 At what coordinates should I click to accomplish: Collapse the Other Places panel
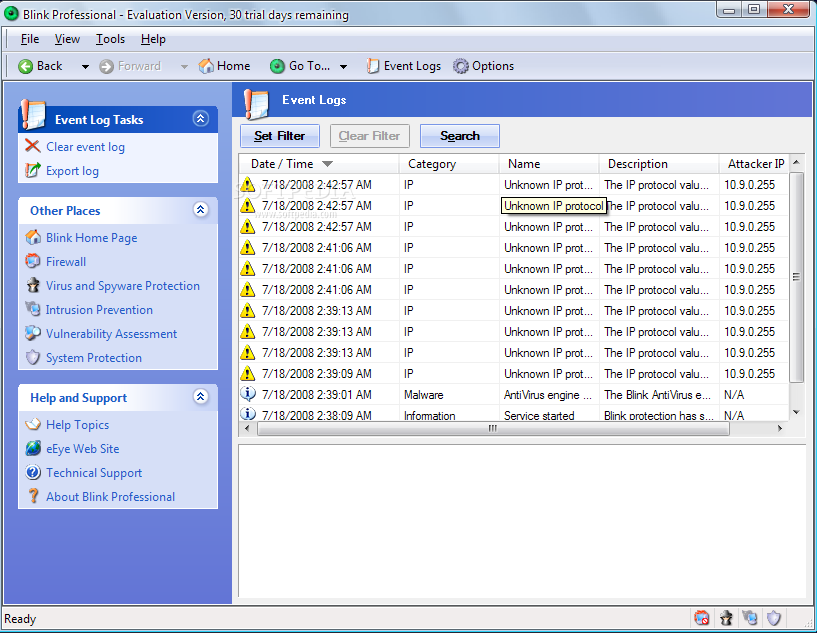tap(201, 209)
